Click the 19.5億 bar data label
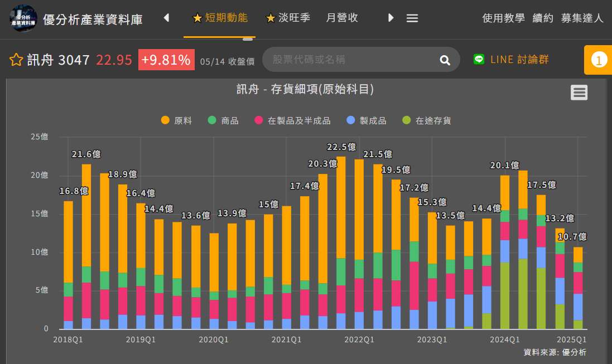The width and height of the screenshot is (612, 364). (x=396, y=169)
